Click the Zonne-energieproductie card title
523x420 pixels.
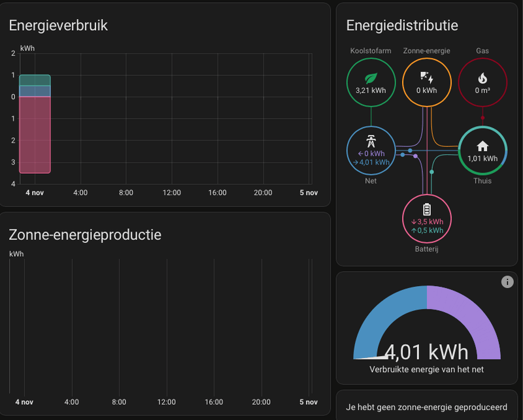tap(85, 235)
